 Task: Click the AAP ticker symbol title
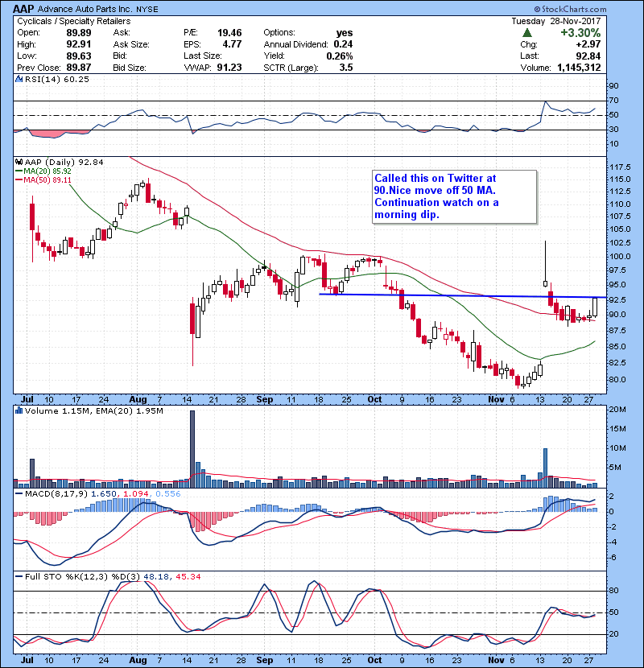[x=24, y=9]
